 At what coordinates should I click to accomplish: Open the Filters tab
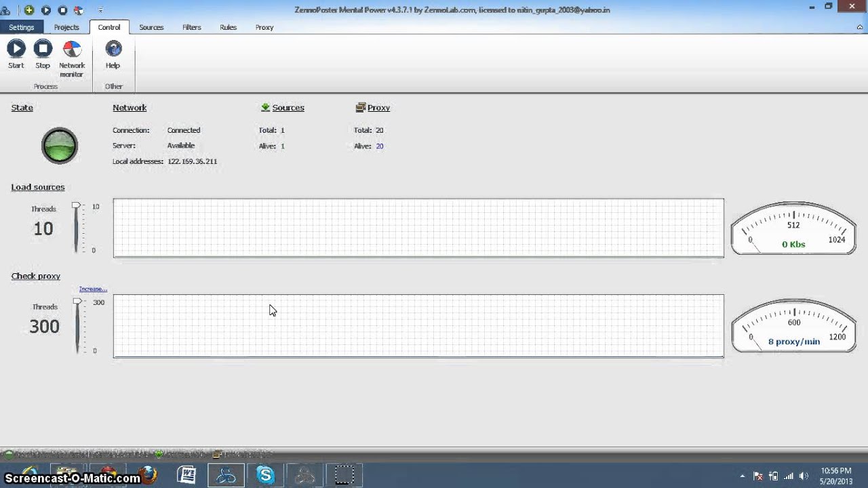192,27
